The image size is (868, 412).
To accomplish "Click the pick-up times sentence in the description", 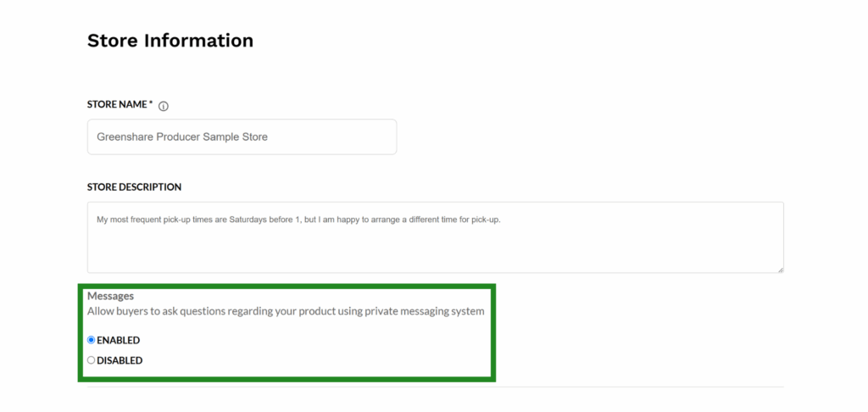I will point(298,220).
